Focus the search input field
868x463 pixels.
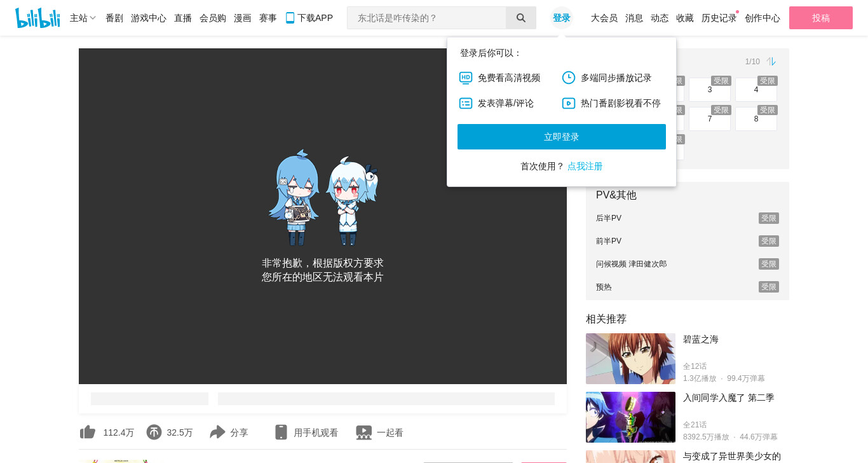pos(426,18)
